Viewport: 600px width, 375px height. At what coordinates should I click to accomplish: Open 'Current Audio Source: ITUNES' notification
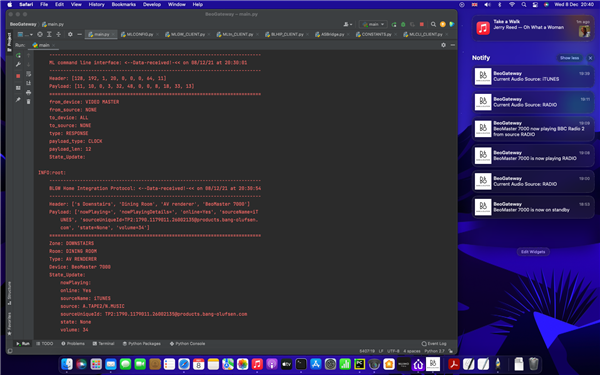point(533,76)
